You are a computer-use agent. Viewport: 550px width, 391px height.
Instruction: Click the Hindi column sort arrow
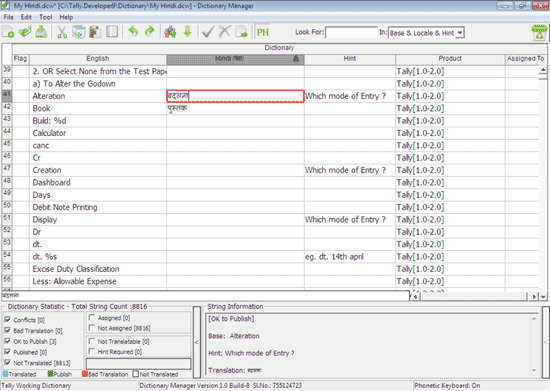[x=296, y=59]
